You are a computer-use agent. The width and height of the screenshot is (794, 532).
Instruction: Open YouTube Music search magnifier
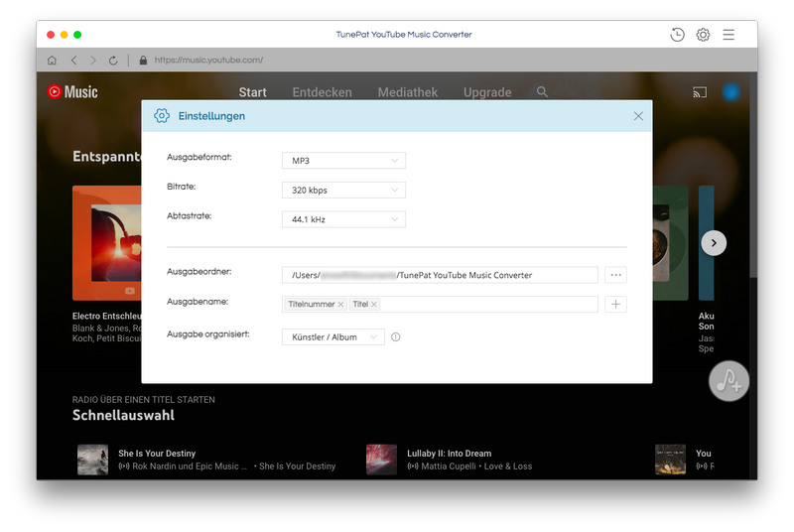(542, 91)
